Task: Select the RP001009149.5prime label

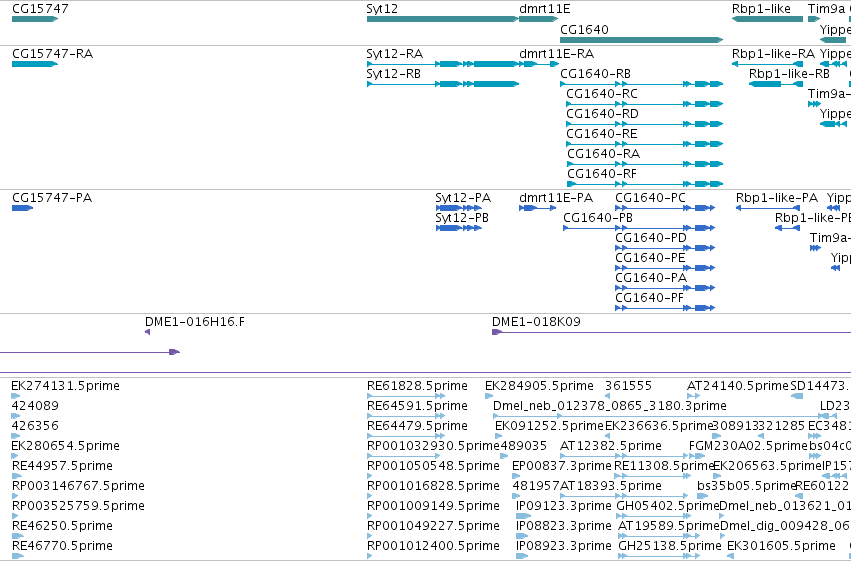Action: [x=433, y=507]
